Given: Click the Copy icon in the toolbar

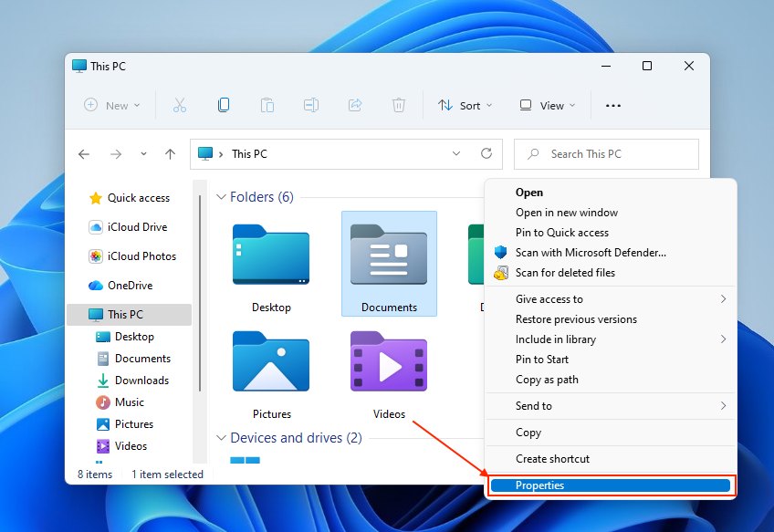Looking at the screenshot, I should [224, 105].
